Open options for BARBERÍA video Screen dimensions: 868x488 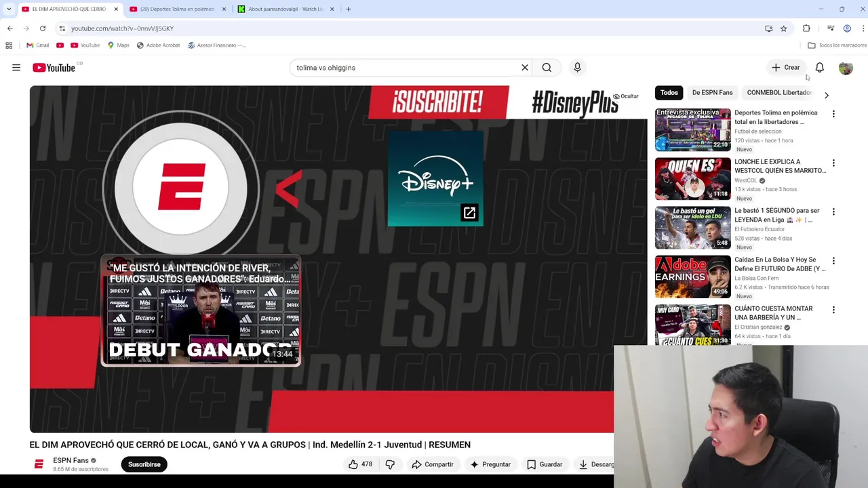833,310
